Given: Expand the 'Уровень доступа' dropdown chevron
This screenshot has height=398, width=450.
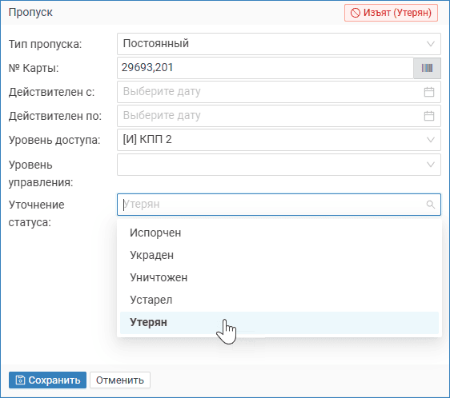Looking at the screenshot, I should click(431, 140).
